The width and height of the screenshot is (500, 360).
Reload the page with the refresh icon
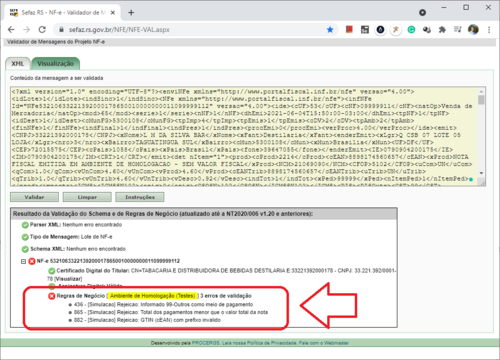[42, 30]
